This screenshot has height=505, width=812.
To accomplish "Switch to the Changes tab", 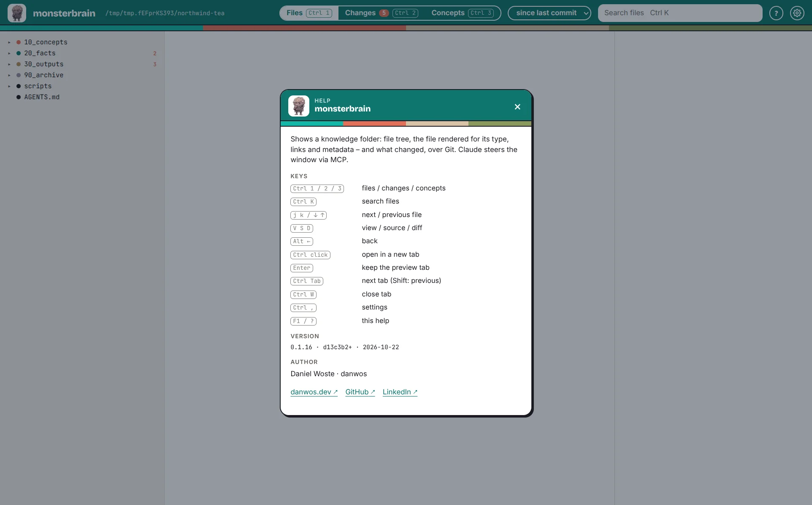I will click(x=382, y=13).
